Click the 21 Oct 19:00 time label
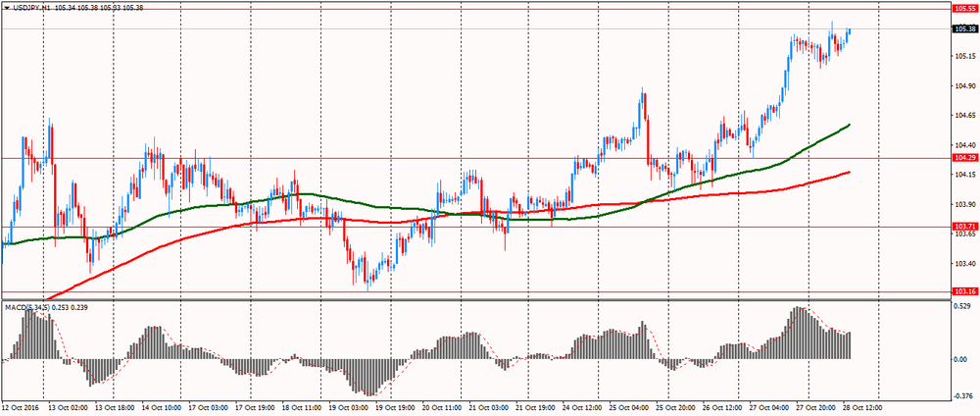 [537, 406]
